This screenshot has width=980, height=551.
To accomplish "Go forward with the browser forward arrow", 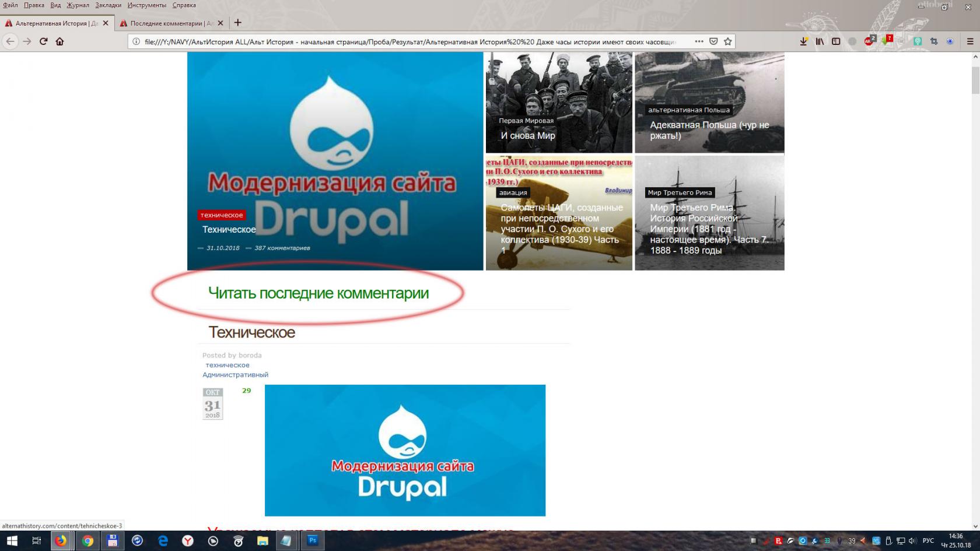I will (x=27, y=41).
